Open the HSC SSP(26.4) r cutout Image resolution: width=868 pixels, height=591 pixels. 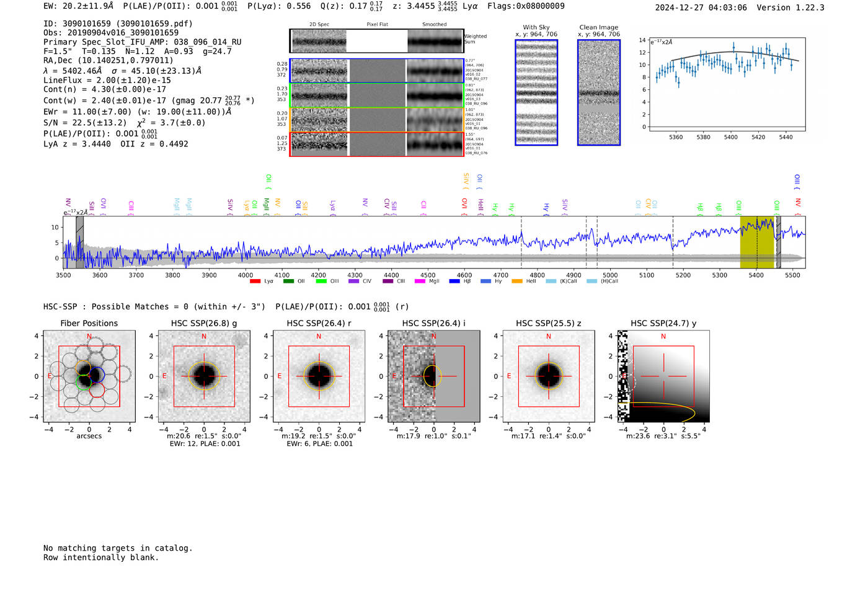(319, 376)
